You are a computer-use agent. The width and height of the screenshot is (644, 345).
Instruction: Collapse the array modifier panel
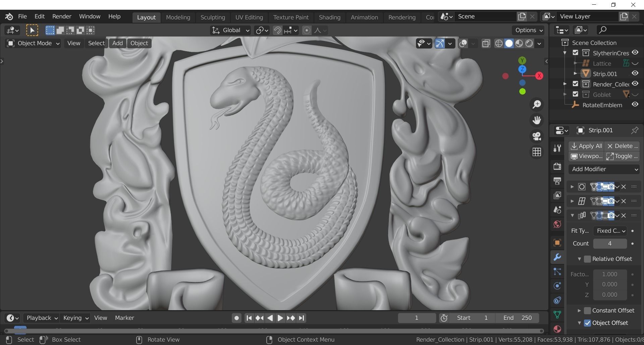pyautogui.click(x=572, y=215)
